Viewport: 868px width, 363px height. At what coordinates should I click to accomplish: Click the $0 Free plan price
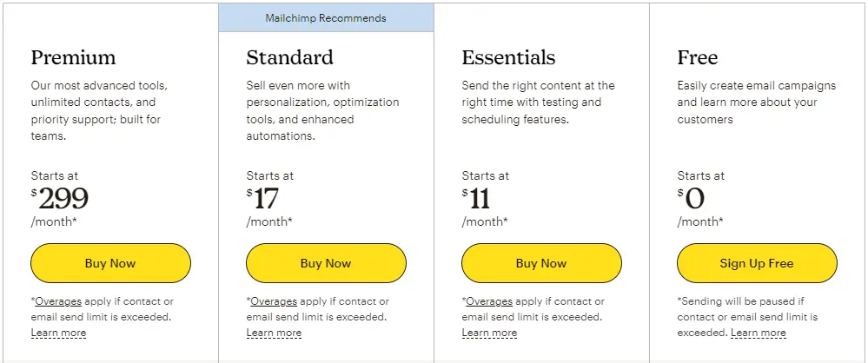click(692, 199)
